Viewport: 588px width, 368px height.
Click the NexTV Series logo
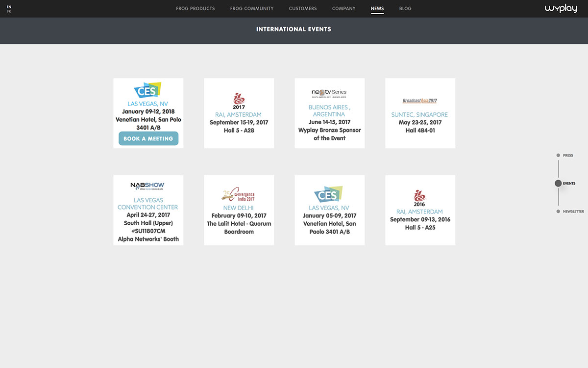point(329,91)
